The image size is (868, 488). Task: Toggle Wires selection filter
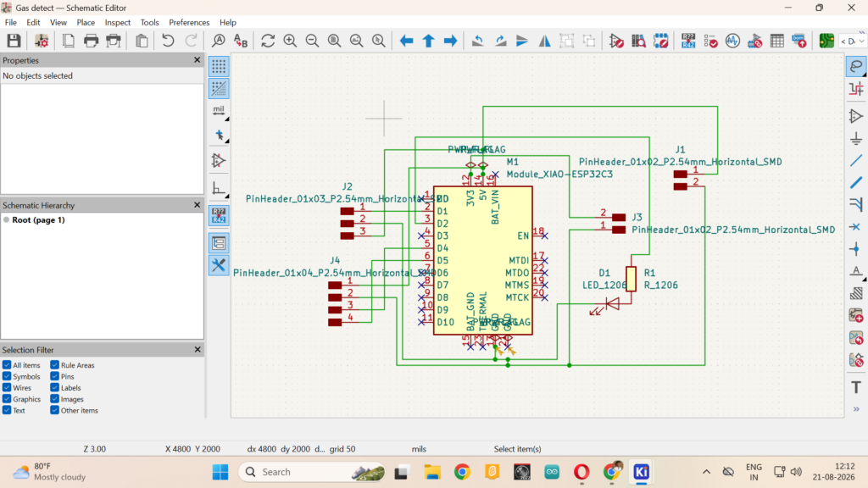point(7,388)
